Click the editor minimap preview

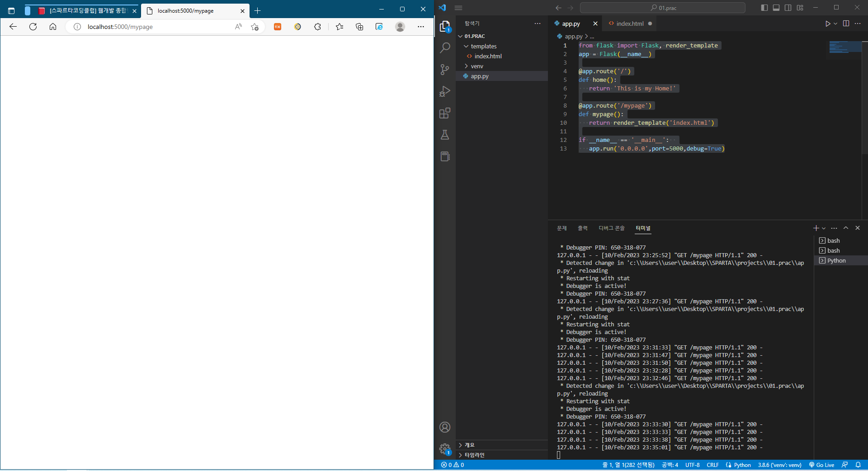point(845,47)
